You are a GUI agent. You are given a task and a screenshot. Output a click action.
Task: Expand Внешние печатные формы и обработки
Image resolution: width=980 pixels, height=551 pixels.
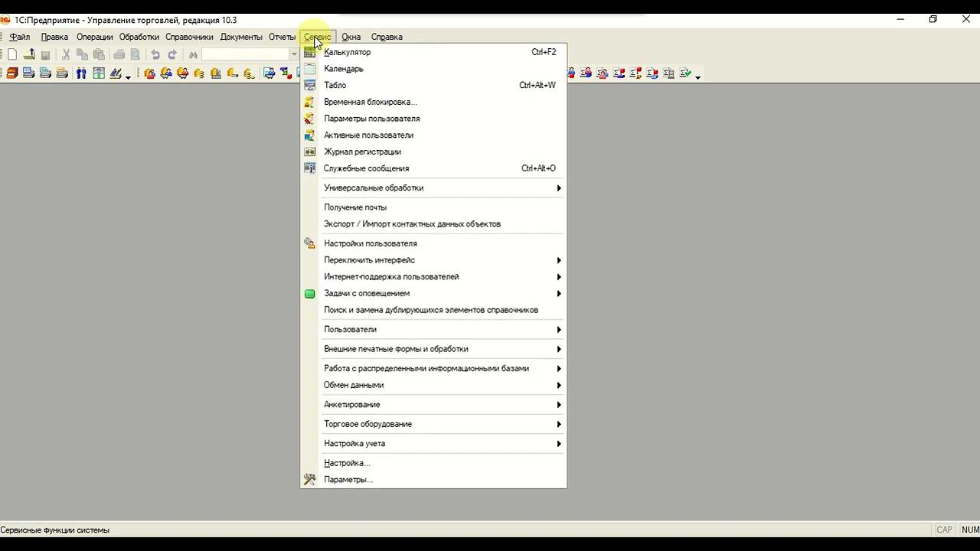click(x=433, y=349)
